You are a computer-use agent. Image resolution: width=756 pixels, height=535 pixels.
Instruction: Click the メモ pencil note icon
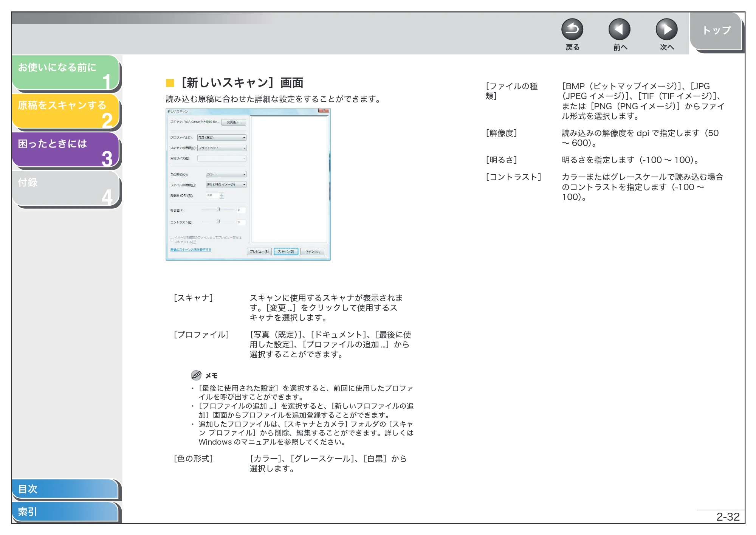(196, 375)
